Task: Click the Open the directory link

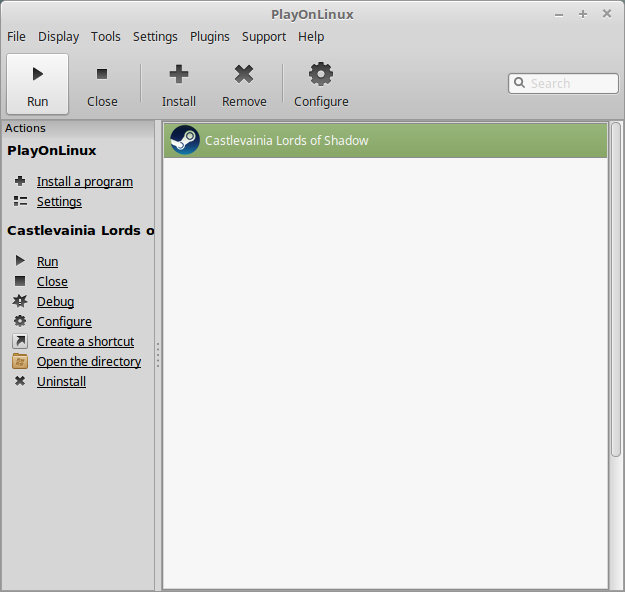Action: coord(89,362)
